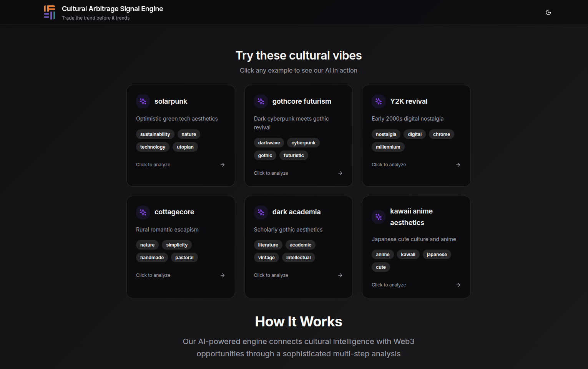Click the 'Cultural Arbitrage Signal Engine' title

112,9
